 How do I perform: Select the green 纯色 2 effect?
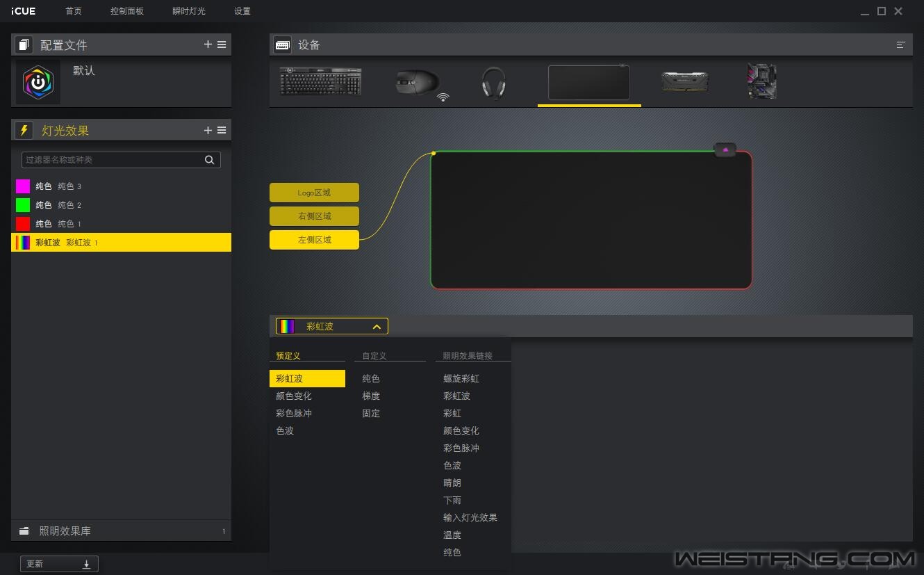(121, 205)
